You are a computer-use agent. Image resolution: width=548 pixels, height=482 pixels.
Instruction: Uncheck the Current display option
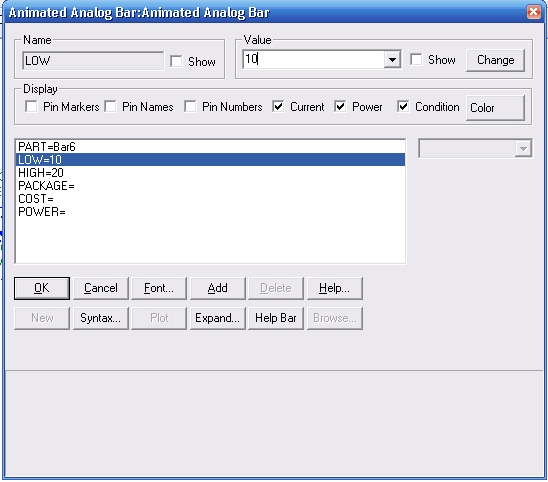(x=278, y=107)
